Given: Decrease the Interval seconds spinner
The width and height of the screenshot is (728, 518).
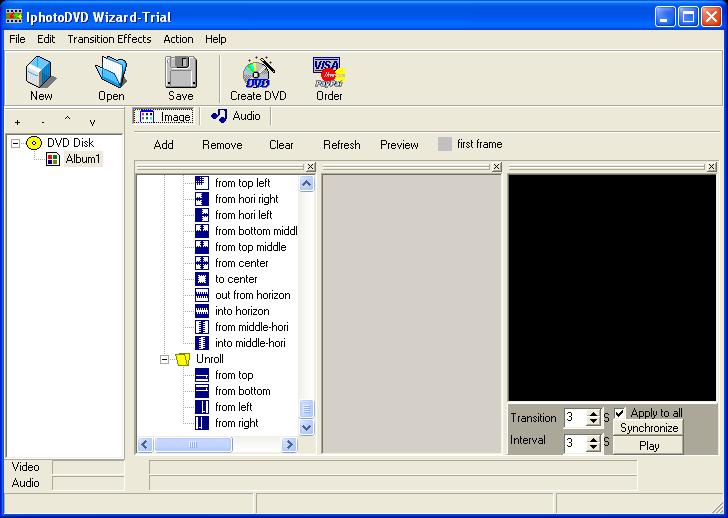Looking at the screenshot, I should (594, 447).
